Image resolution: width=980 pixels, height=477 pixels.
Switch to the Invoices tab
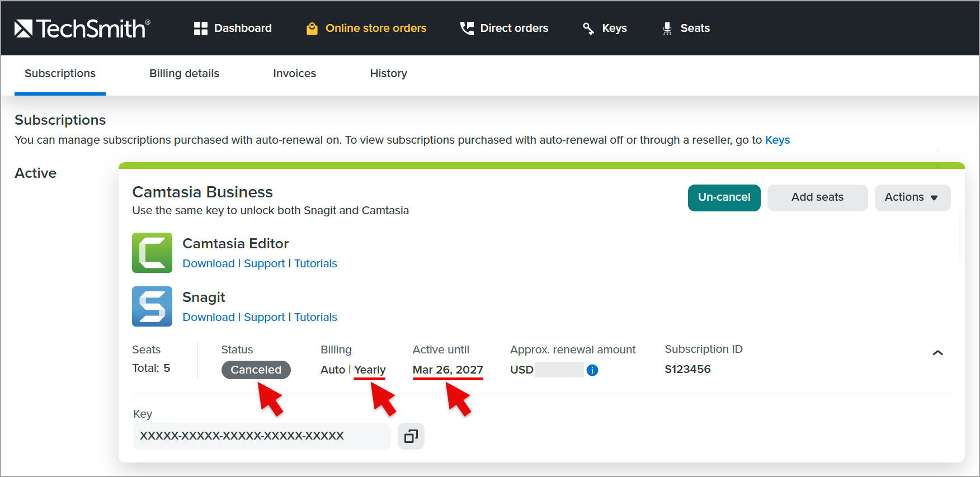[x=294, y=74]
